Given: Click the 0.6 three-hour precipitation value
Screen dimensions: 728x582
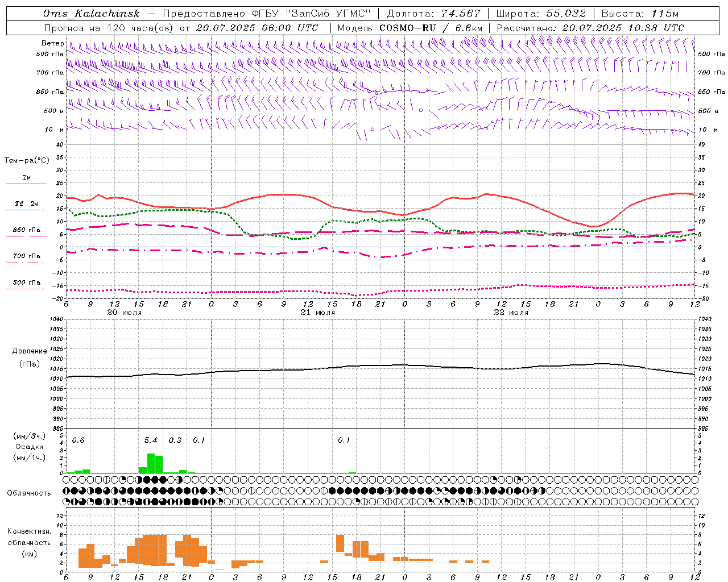Looking at the screenshot, I should (78, 440).
